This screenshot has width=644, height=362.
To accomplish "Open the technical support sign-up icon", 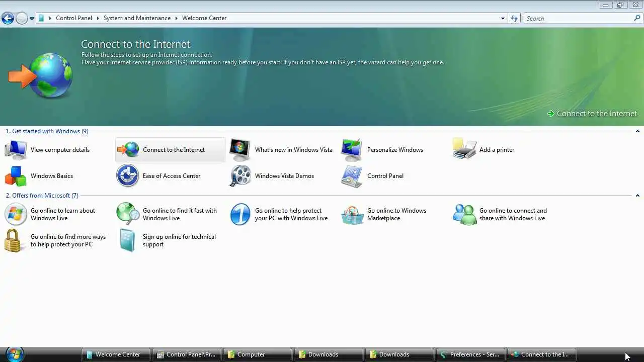I will (128, 240).
